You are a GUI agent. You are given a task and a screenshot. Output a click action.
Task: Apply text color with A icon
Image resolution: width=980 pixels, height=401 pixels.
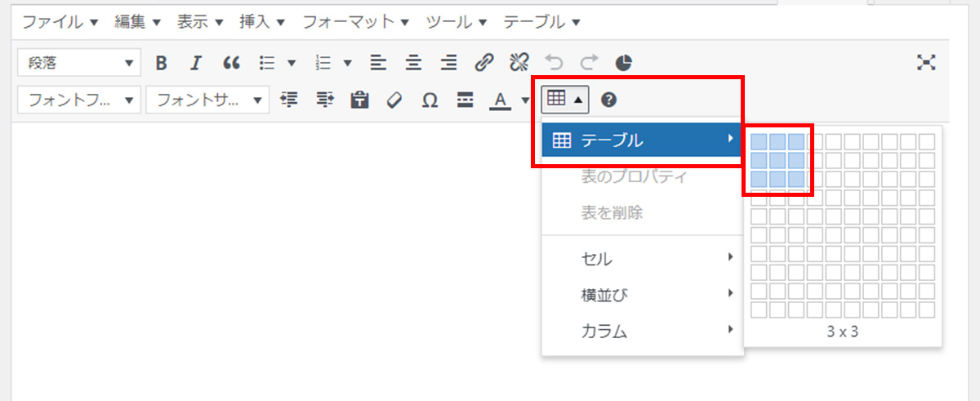500,100
